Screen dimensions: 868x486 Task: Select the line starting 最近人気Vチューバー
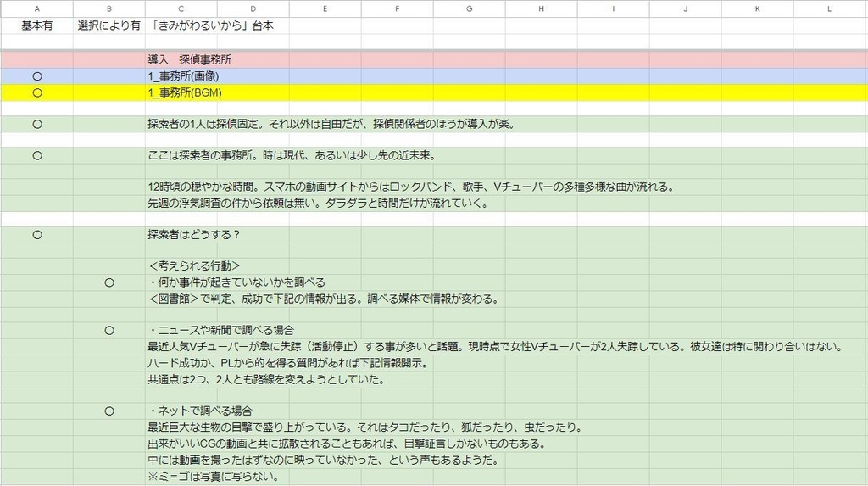(495, 347)
